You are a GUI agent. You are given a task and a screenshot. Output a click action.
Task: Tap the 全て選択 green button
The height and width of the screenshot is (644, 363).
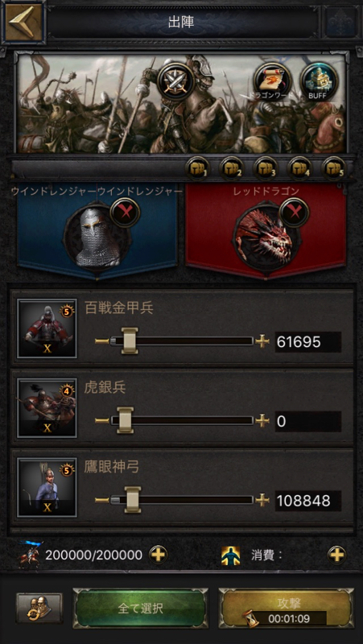tap(140, 609)
